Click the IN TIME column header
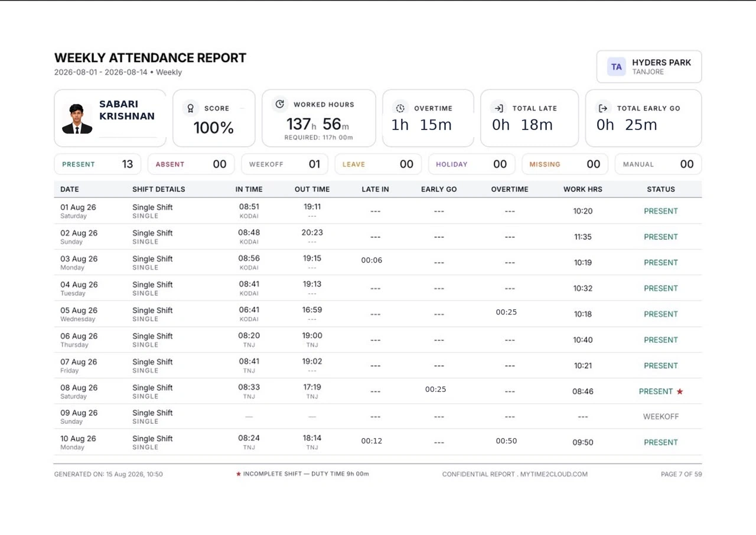 coord(249,189)
